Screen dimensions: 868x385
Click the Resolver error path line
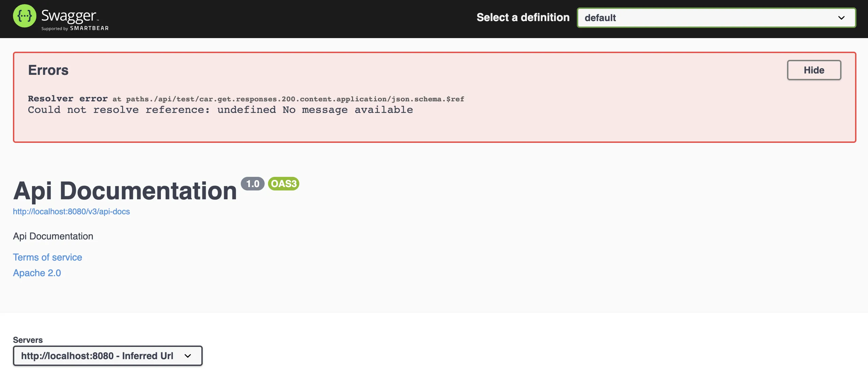[x=246, y=99]
